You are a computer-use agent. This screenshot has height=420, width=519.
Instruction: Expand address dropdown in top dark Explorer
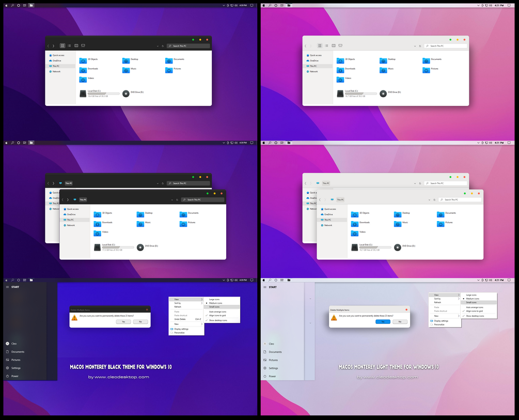[158, 46]
